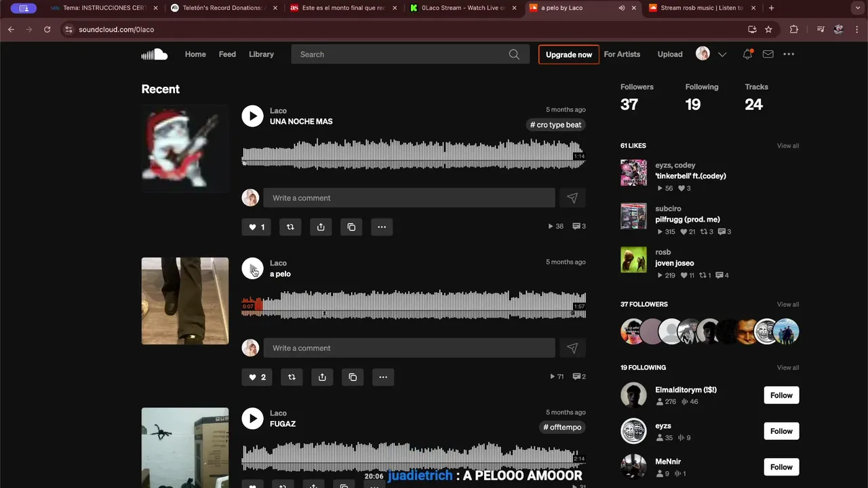Open the notifications bell
The height and width of the screenshot is (488, 868).
click(747, 54)
